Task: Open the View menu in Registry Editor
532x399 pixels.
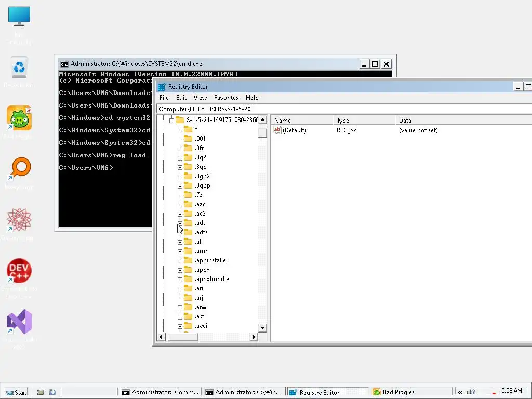Action: click(200, 98)
